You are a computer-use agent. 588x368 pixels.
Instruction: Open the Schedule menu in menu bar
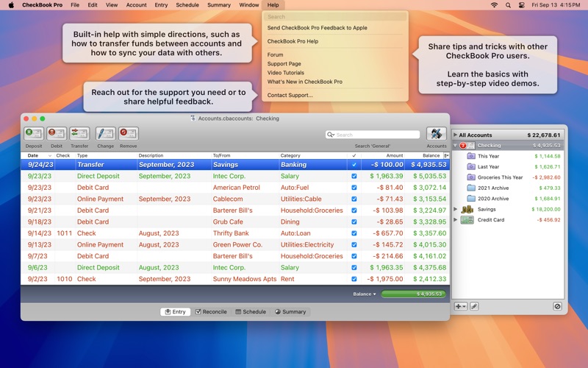[x=187, y=5]
